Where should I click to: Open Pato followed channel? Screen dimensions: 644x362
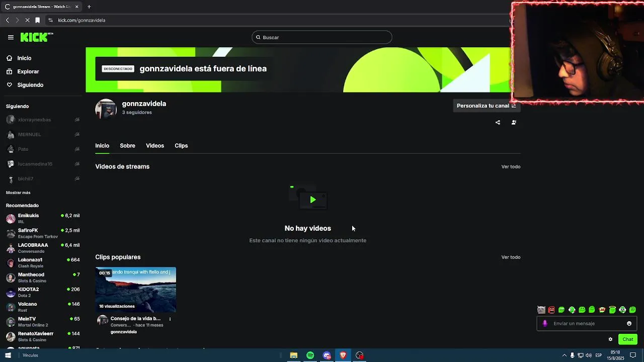coord(43,149)
